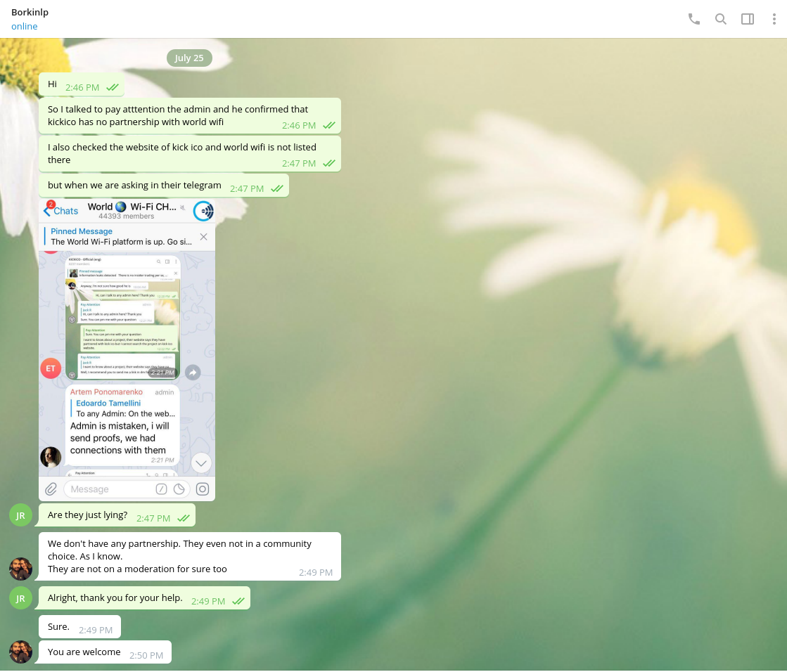Click the ET red avatar

51,368
